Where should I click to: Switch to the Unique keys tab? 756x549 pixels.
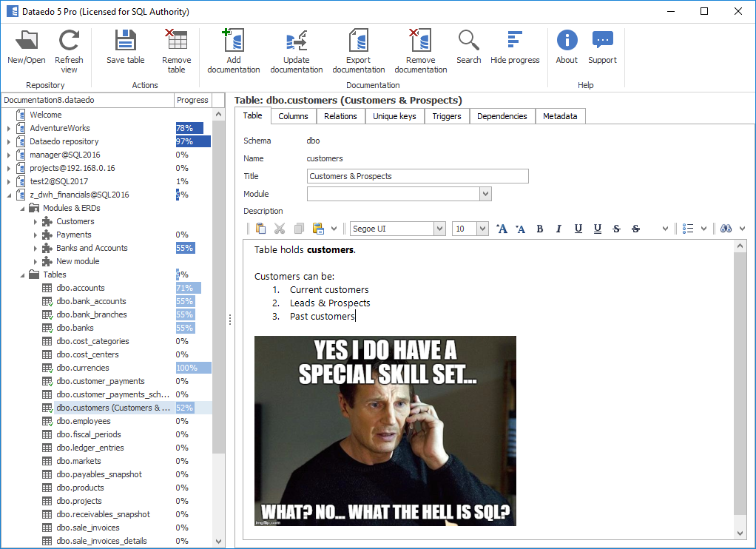click(394, 116)
